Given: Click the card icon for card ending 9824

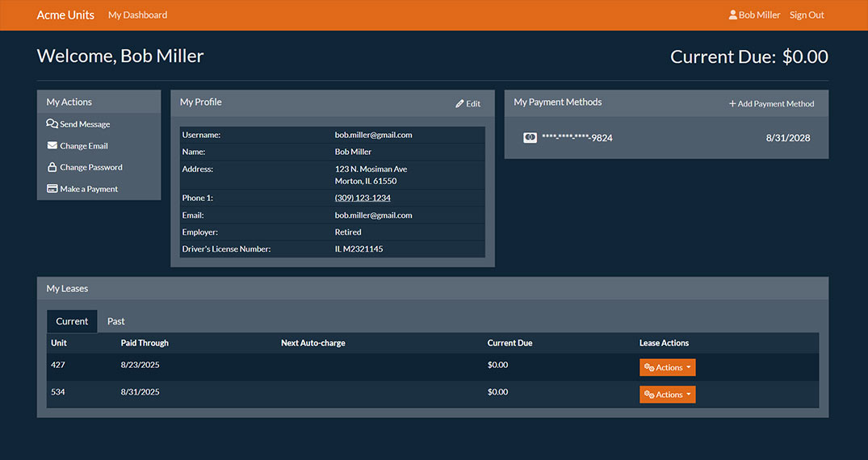Looking at the screenshot, I should tap(530, 137).
